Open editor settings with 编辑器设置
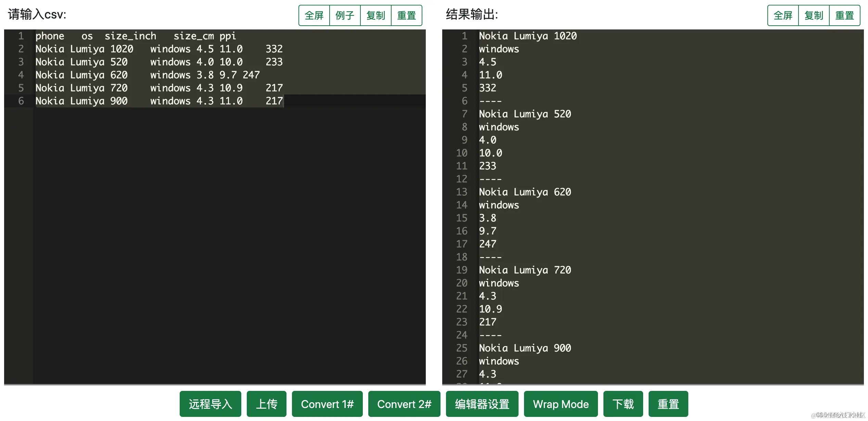Viewport: 868px width, 421px height. coord(482,404)
